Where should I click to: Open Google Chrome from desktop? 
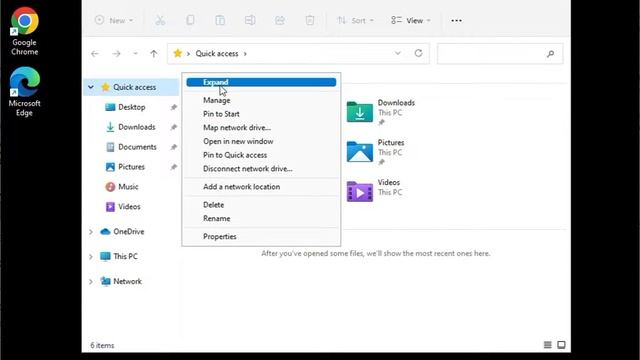pos(24,31)
